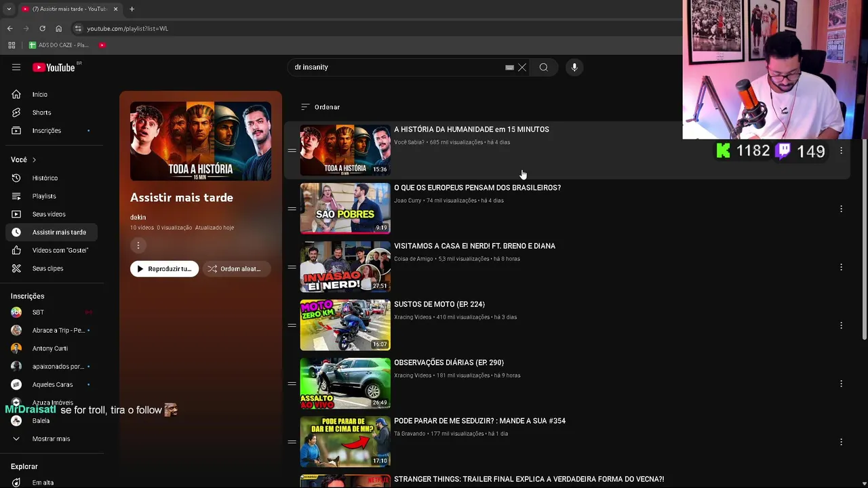
Task: Reload the page in browser
Action: coord(42,28)
